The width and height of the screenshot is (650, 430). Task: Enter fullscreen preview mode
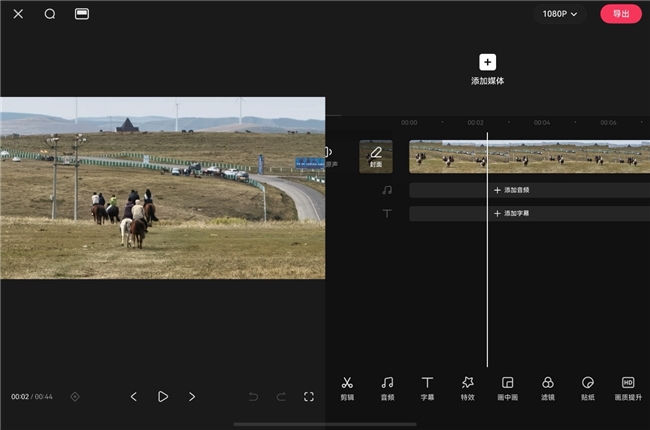(x=309, y=397)
